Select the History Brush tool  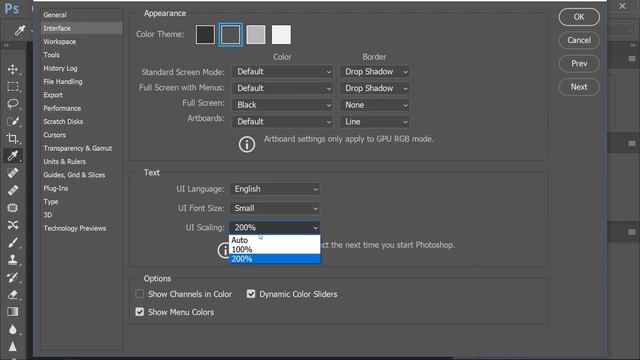13,277
